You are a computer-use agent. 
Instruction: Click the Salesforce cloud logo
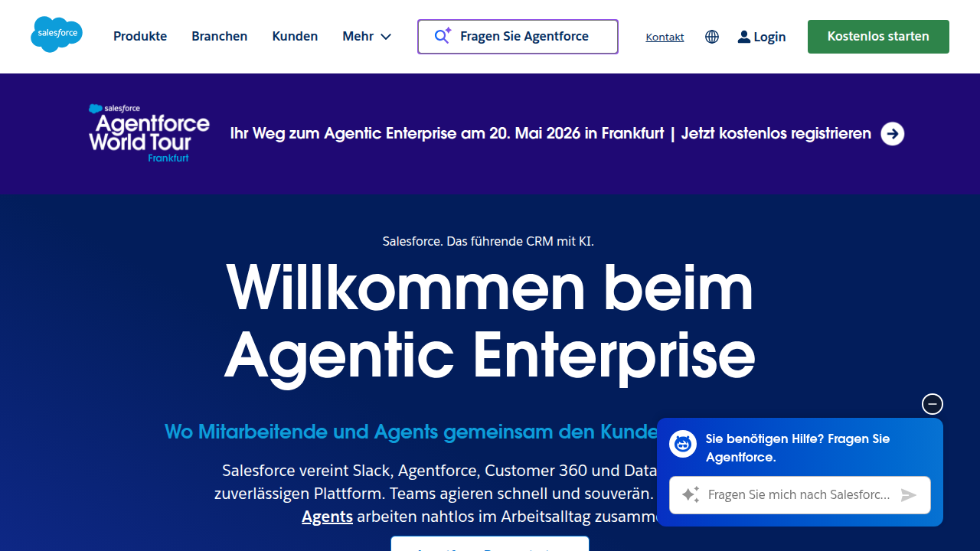pos(57,34)
